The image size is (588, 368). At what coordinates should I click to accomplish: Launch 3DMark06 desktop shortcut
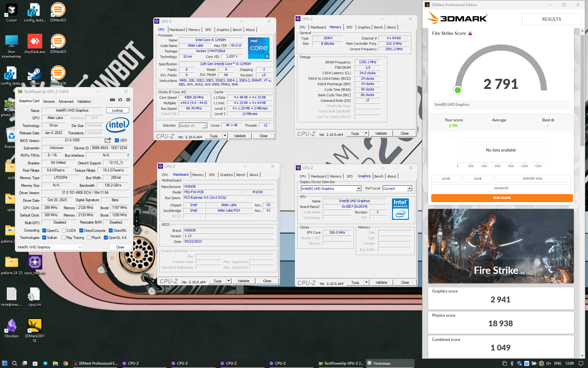(58, 76)
